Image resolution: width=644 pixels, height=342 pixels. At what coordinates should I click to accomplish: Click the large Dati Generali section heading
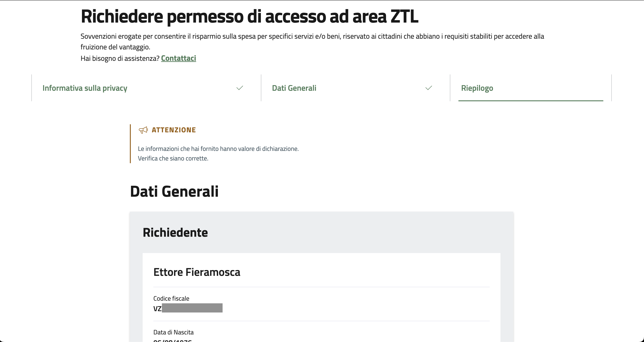pyautogui.click(x=174, y=192)
